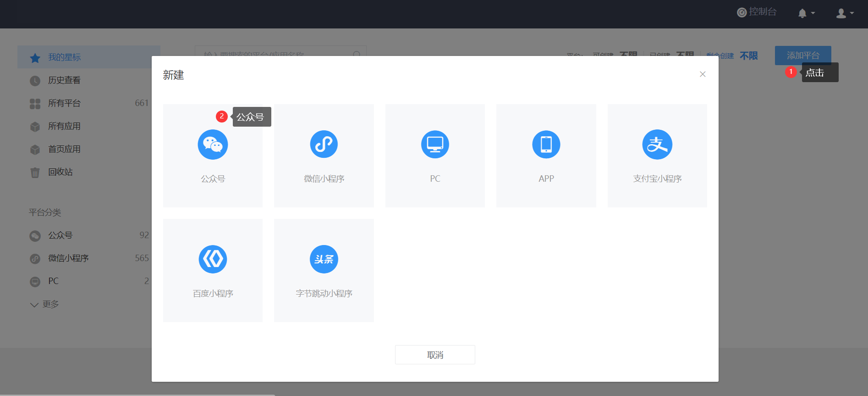Screen dimensions: 868x396
Task: Click the star icon beside 我的星标
Action: [35, 58]
